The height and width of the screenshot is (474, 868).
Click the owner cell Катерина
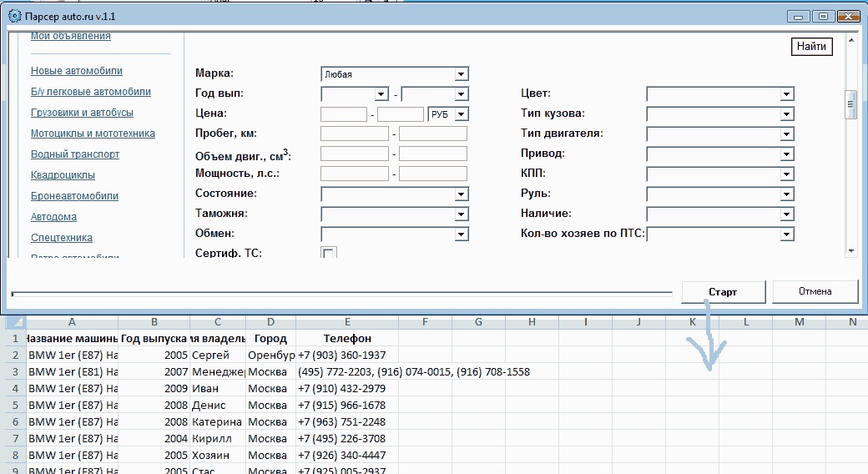click(x=218, y=422)
